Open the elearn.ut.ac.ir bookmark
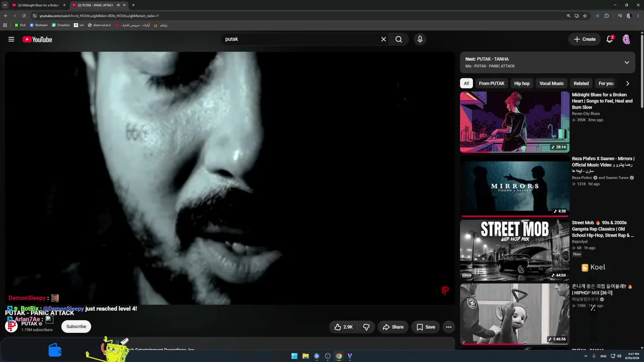Screen dimensions: 644x362 (x=99, y=25)
